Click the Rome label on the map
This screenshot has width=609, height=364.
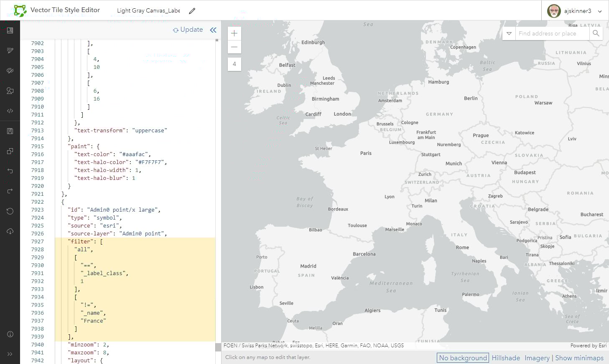pos(462,248)
